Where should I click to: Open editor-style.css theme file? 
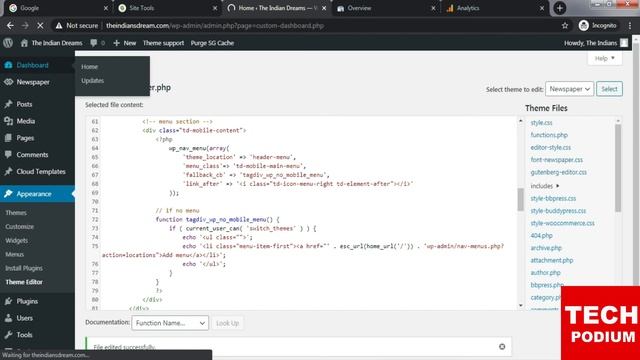[551, 147]
